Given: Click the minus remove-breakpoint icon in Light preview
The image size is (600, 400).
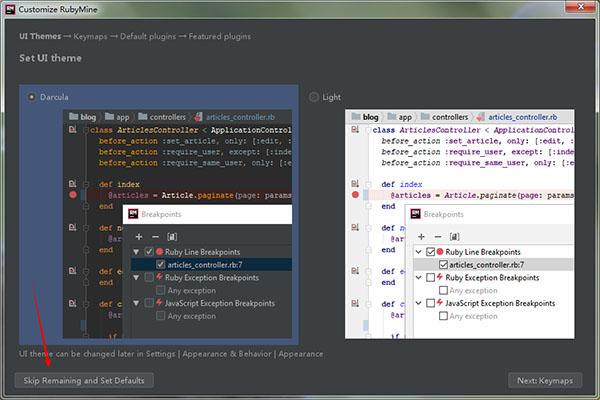Looking at the screenshot, I should click(x=438, y=237).
